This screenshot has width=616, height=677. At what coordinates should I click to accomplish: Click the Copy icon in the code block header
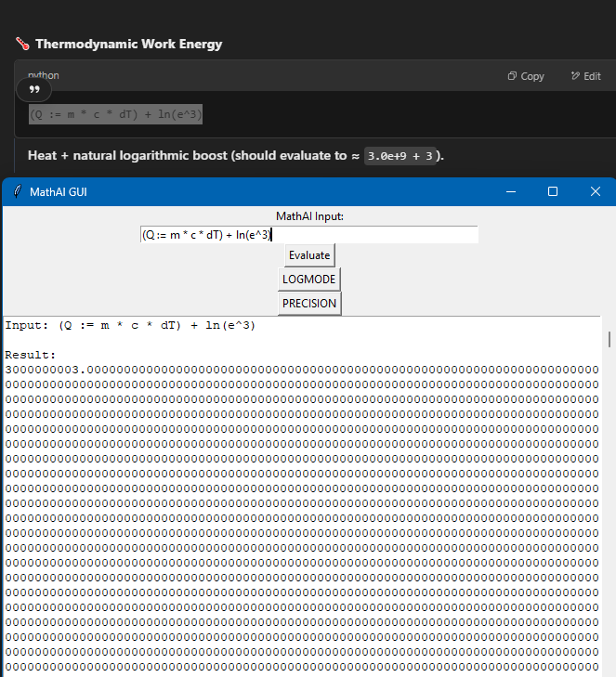coord(512,76)
